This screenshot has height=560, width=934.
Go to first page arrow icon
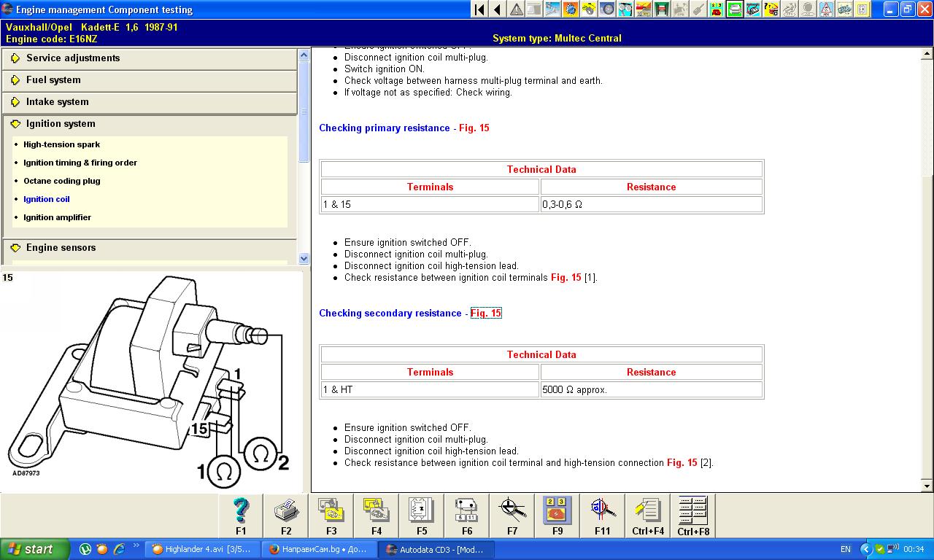pos(479,9)
